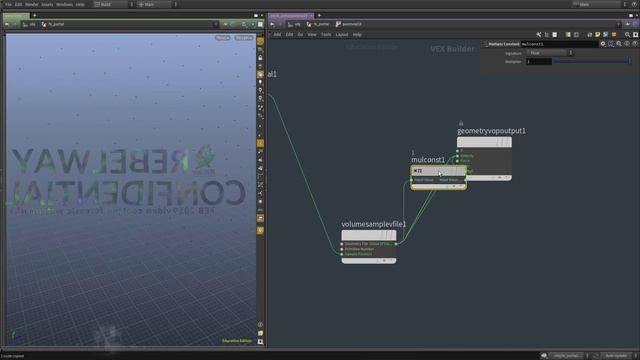Viewport: 640px width, 360px height.
Task: Click the parameter info icon beside search
Action: click(627, 44)
